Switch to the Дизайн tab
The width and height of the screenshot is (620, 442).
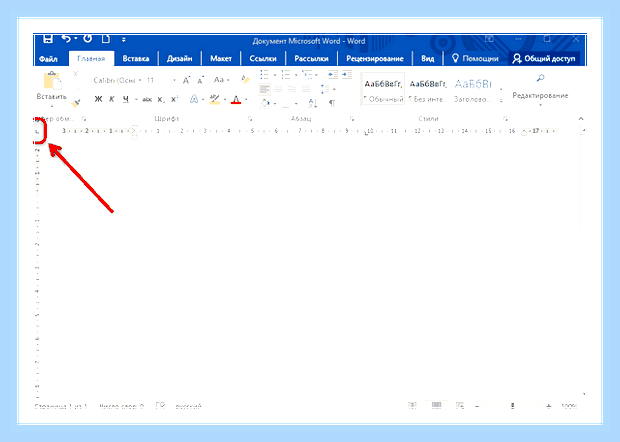tap(180, 59)
